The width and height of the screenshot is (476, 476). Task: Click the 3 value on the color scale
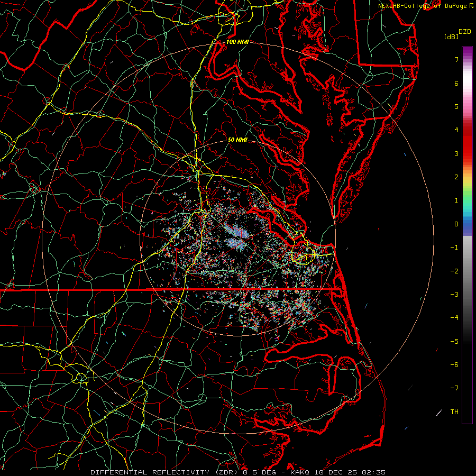pos(456,153)
